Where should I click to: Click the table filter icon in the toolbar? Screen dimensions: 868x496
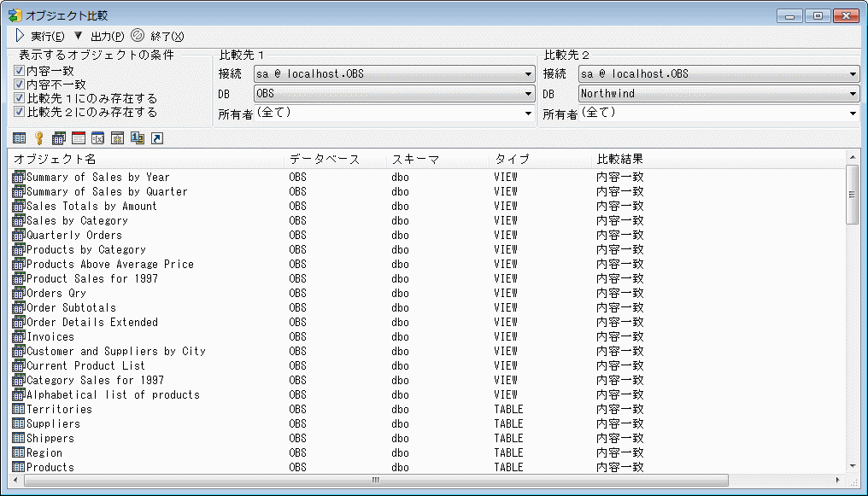(19, 138)
